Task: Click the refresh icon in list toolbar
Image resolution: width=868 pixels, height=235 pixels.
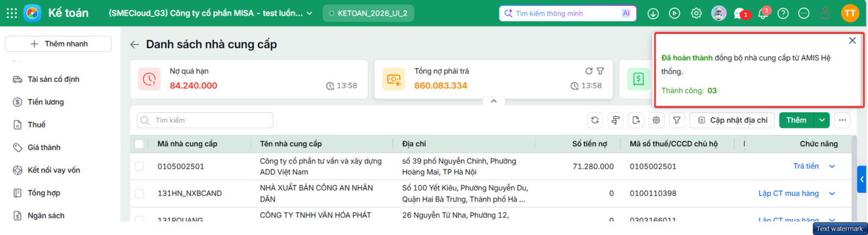Action: click(x=595, y=120)
